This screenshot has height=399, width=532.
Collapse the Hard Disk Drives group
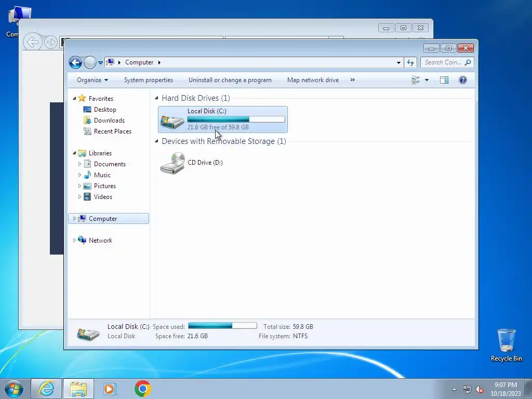pos(156,98)
